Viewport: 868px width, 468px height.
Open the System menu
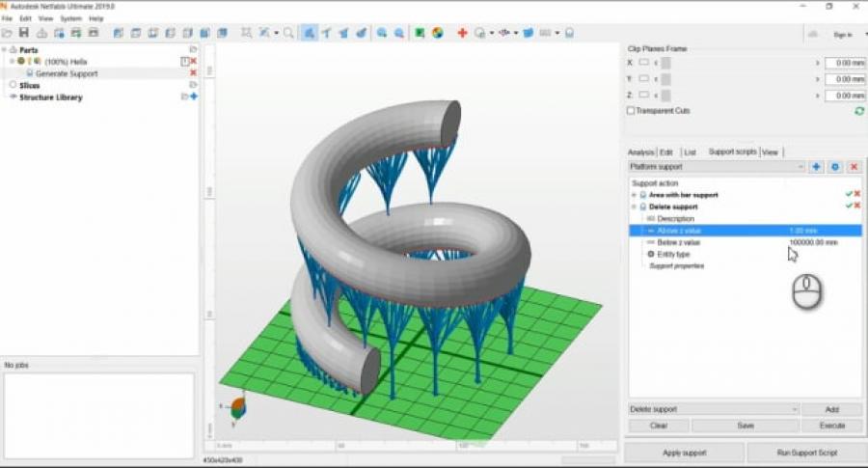[70, 18]
